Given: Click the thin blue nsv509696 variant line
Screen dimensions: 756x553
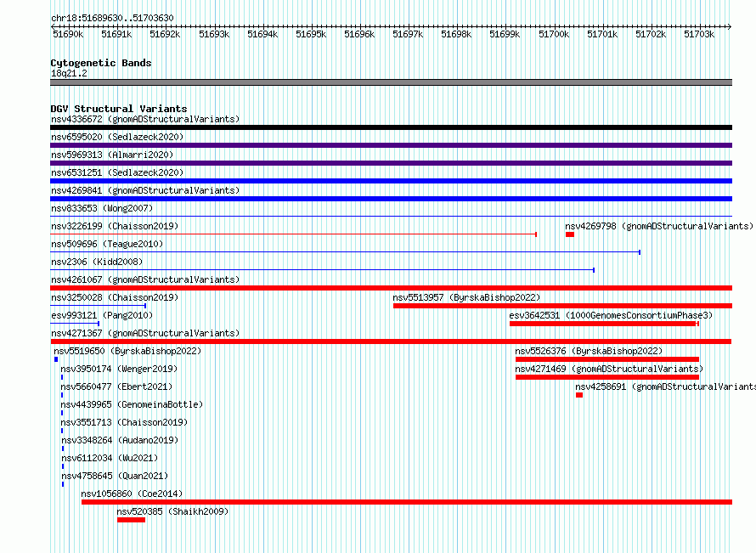Looking at the screenshot, I should (x=345, y=252).
